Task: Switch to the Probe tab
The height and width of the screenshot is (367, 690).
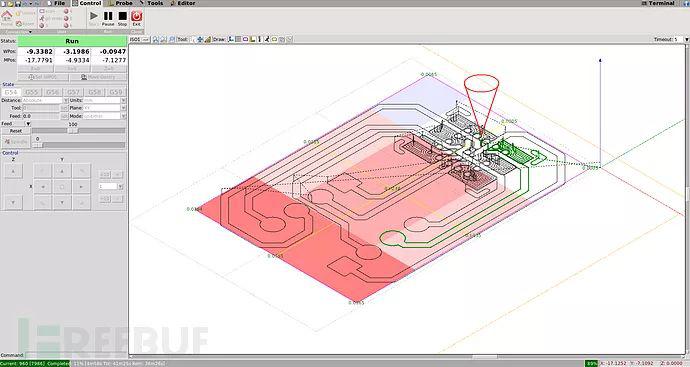Action: pyautogui.click(x=121, y=3)
